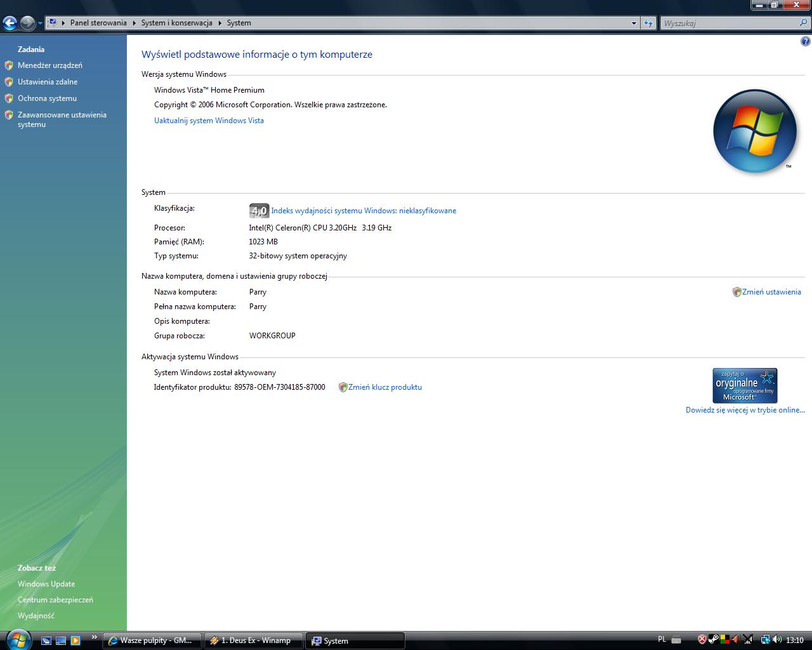Open the recent pages dropdown arrow

tap(40, 23)
